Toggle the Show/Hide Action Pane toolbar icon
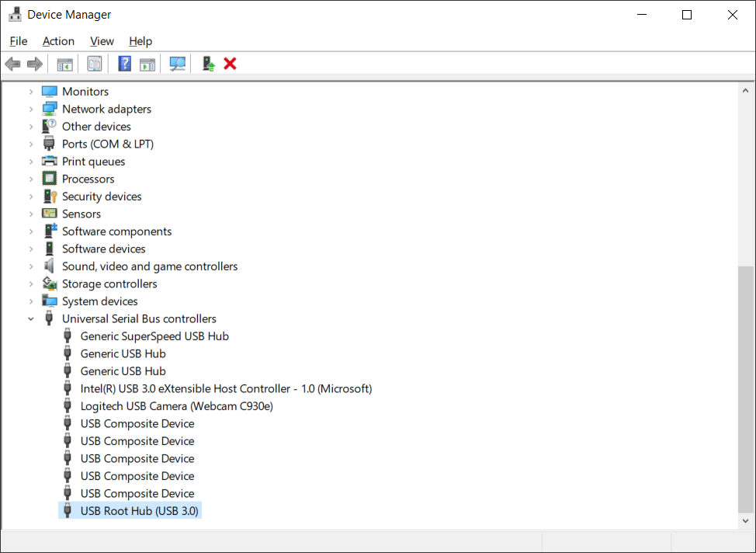 tap(147, 64)
